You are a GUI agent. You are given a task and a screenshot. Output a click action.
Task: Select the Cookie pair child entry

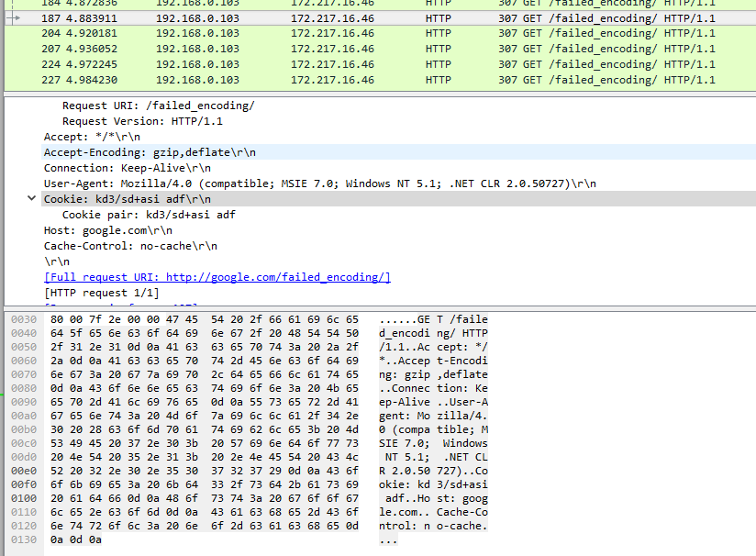coord(149,215)
